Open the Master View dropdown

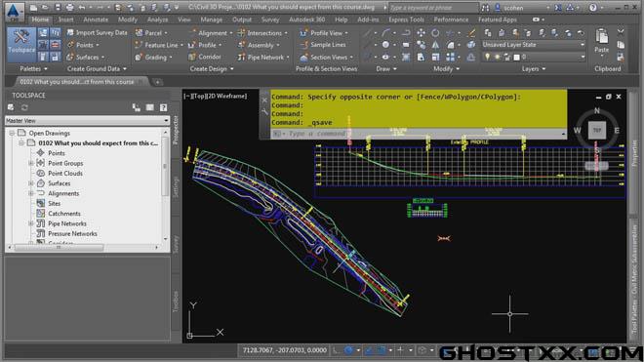(87, 120)
